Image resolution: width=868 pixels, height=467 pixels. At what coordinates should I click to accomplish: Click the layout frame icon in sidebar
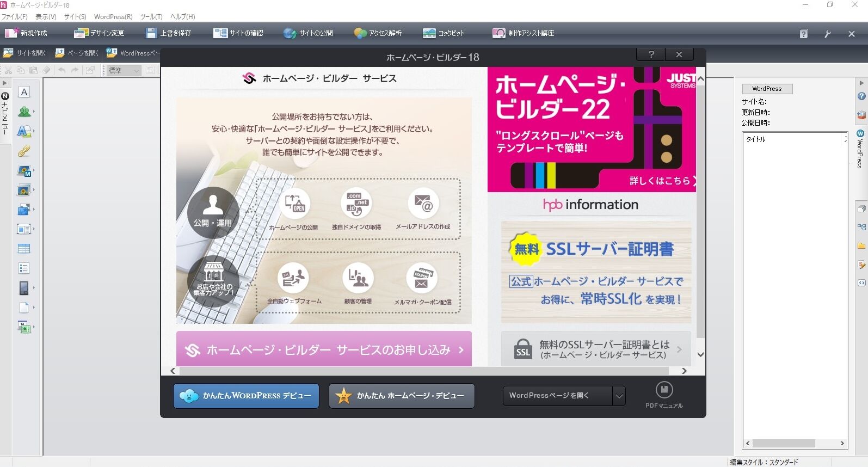[x=24, y=229]
